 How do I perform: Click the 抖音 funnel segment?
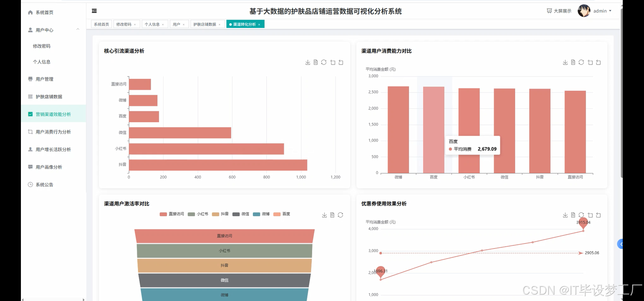[x=225, y=266]
